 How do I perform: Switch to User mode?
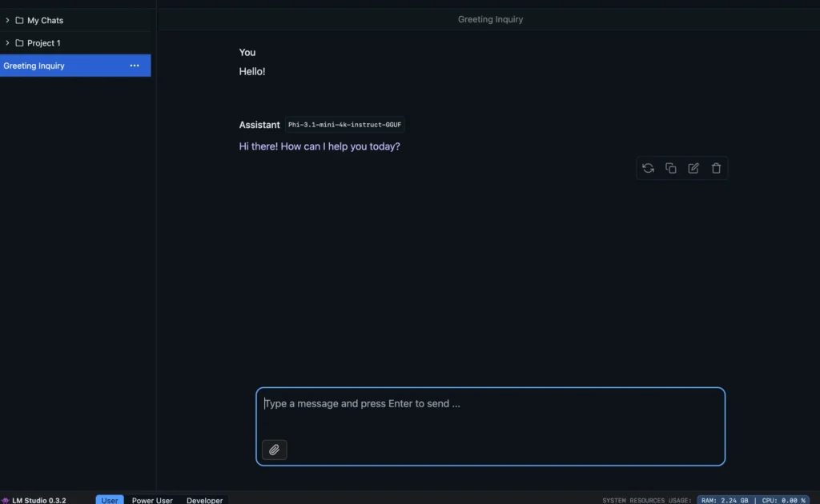[110, 500]
